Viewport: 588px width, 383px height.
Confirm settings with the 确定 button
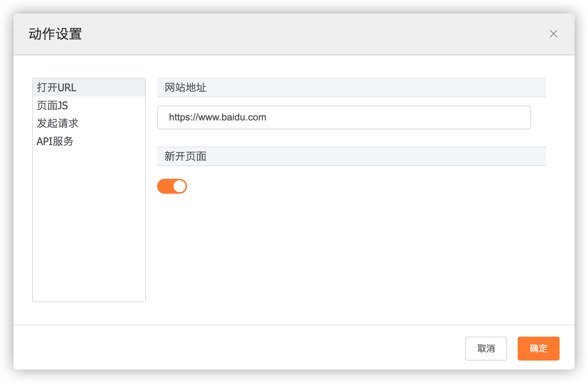pyautogui.click(x=538, y=349)
